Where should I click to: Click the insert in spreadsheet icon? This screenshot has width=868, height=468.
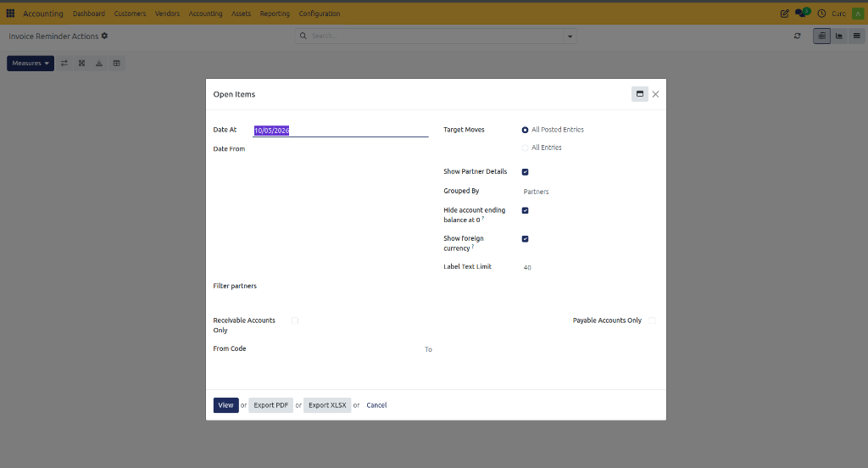pyautogui.click(x=116, y=63)
